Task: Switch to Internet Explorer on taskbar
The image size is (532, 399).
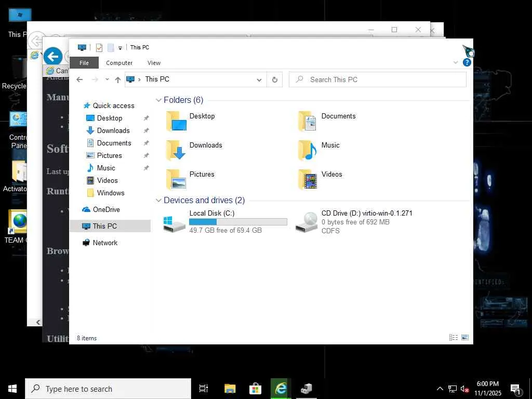Action: pyautogui.click(x=281, y=389)
